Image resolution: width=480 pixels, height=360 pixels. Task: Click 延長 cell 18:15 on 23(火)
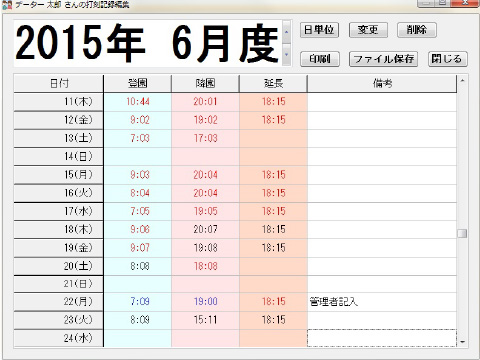273,320
